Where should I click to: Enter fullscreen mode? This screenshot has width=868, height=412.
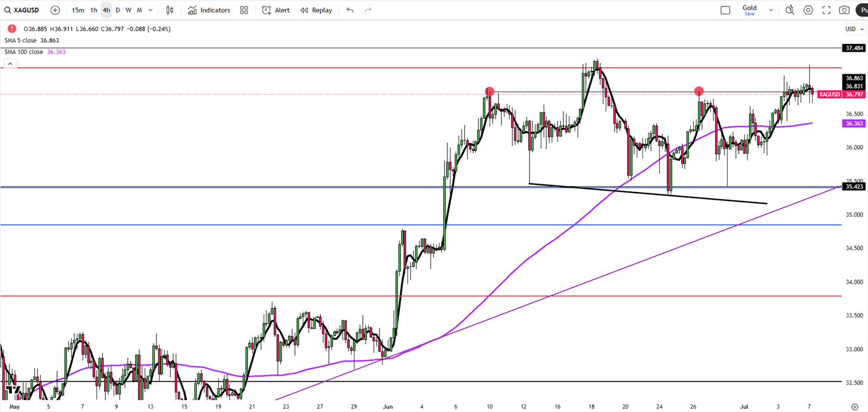point(826,10)
